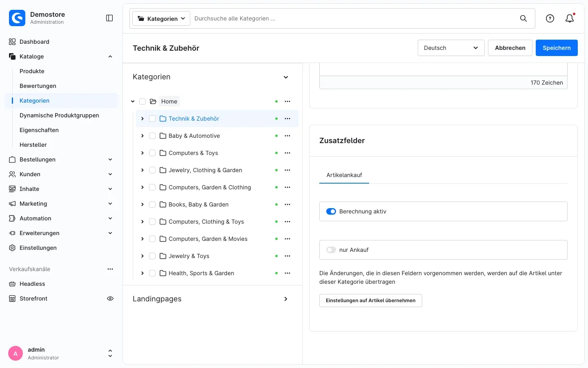Open Kunden in the sidebar
The height and width of the screenshot is (368, 588).
61,174
